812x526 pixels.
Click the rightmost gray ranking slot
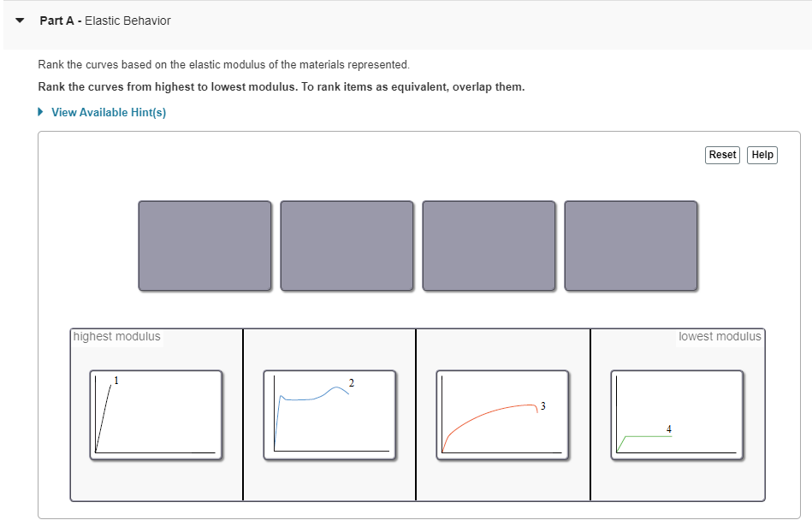631,245
